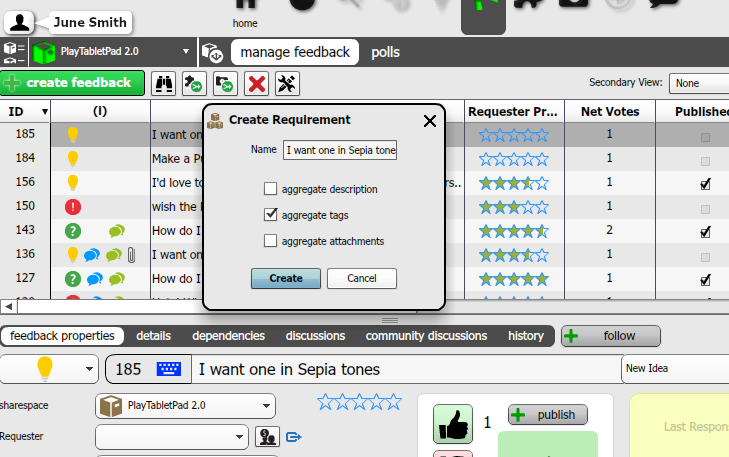The image size is (729, 457).
Task: Click the thumbs up vote icon
Action: (452, 423)
